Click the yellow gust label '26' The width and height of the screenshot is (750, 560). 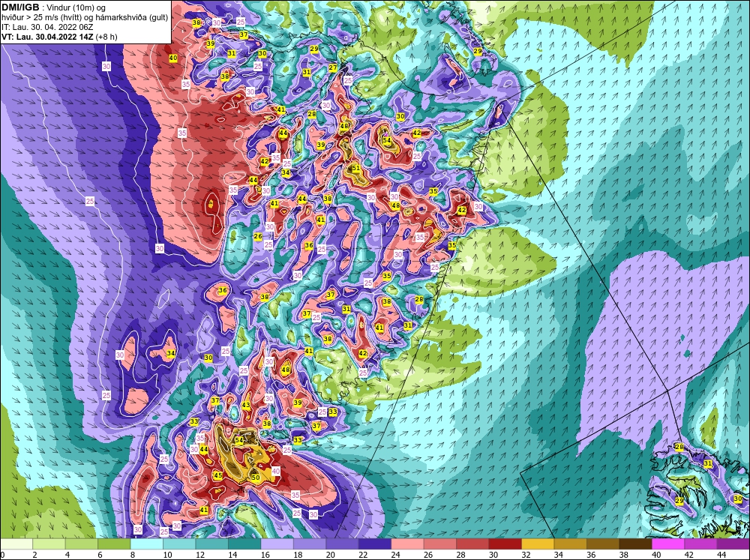coord(258,236)
